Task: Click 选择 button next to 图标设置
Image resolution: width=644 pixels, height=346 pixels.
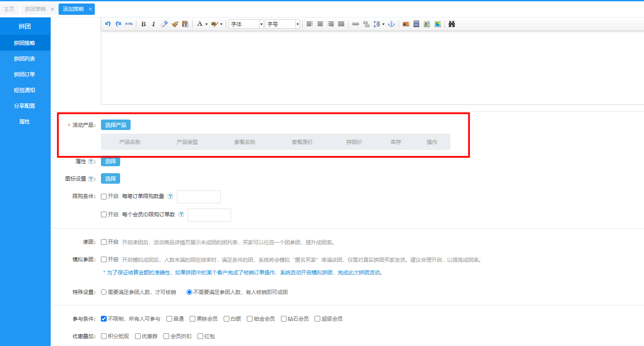Action: point(111,178)
